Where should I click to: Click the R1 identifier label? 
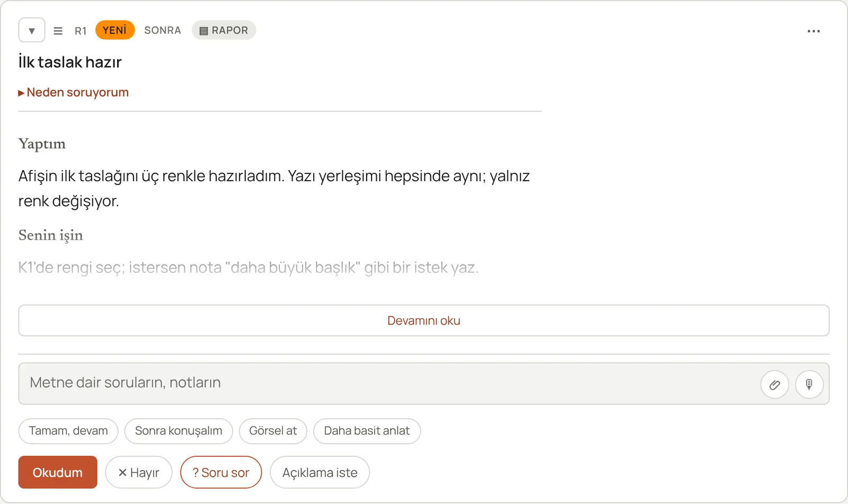[81, 31]
